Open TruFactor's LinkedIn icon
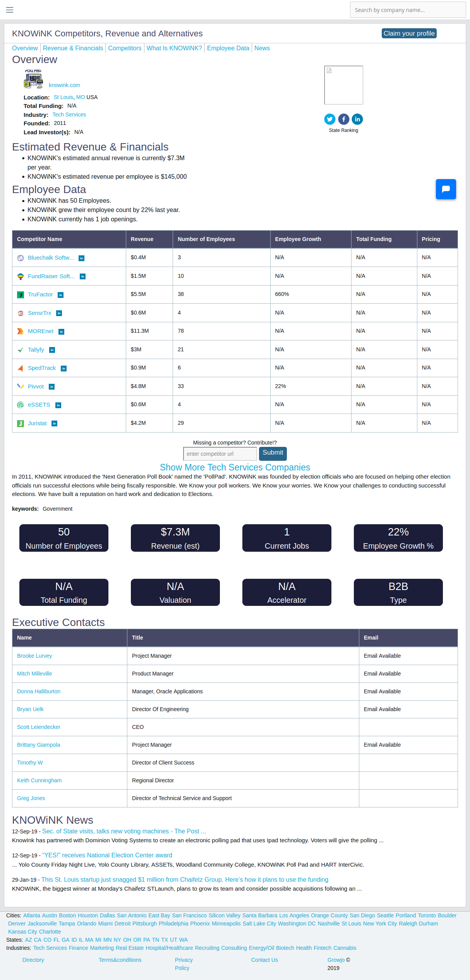This screenshot has height=980, width=470. pyautogui.click(x=60, y=295)
